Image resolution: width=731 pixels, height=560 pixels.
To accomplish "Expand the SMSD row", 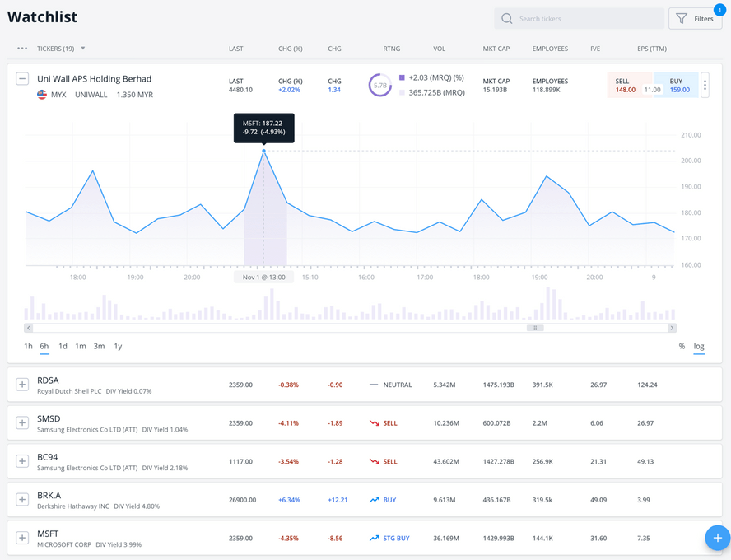I will tap(22, 423).
